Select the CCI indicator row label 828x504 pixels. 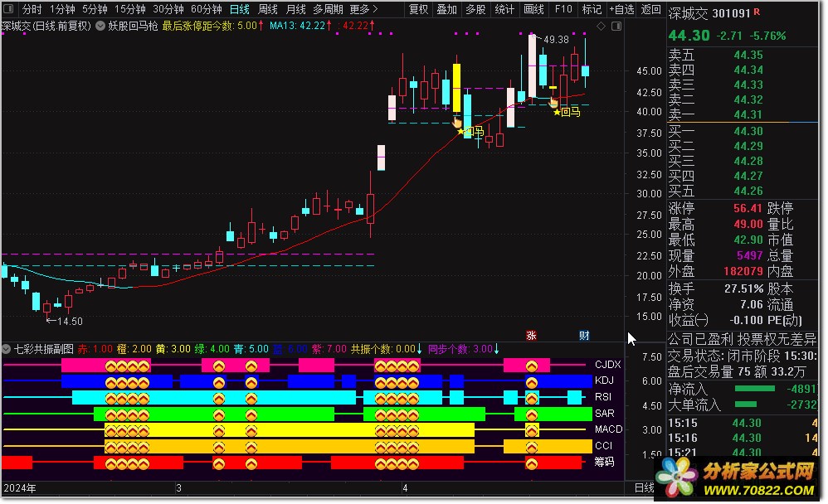[603, 445]
